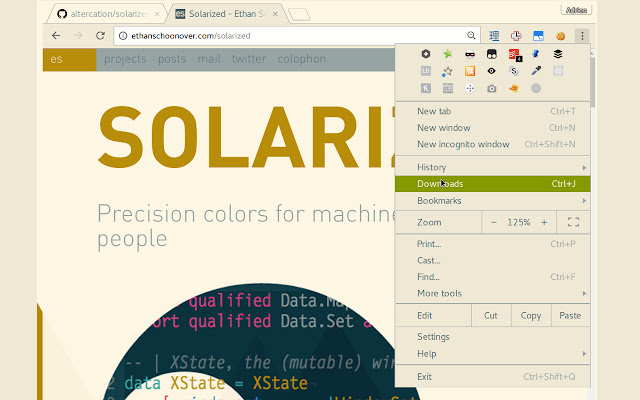Viewport: 640px width, 400px height.
Task: Click the black goggles face extension icon
Action: [492, 54]
